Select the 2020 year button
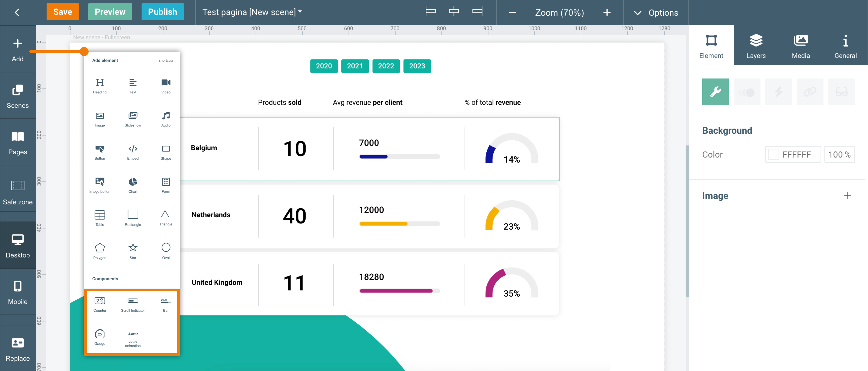 coord(324,66)
